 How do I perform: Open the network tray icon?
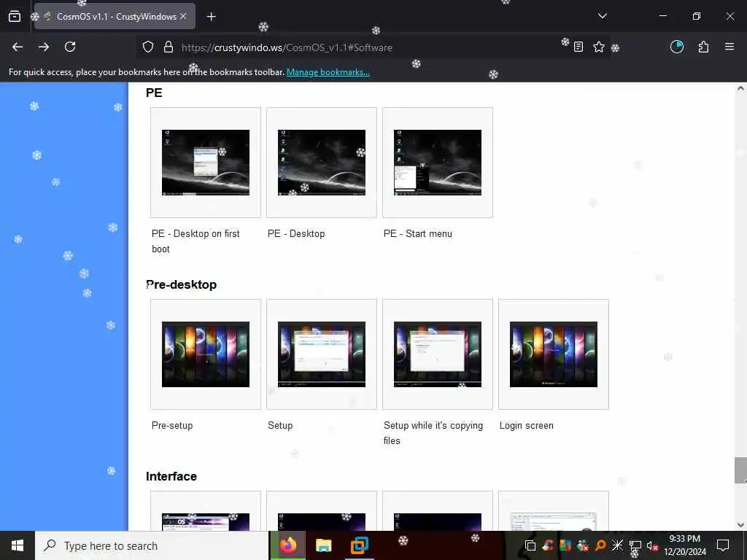pos(635,545)
